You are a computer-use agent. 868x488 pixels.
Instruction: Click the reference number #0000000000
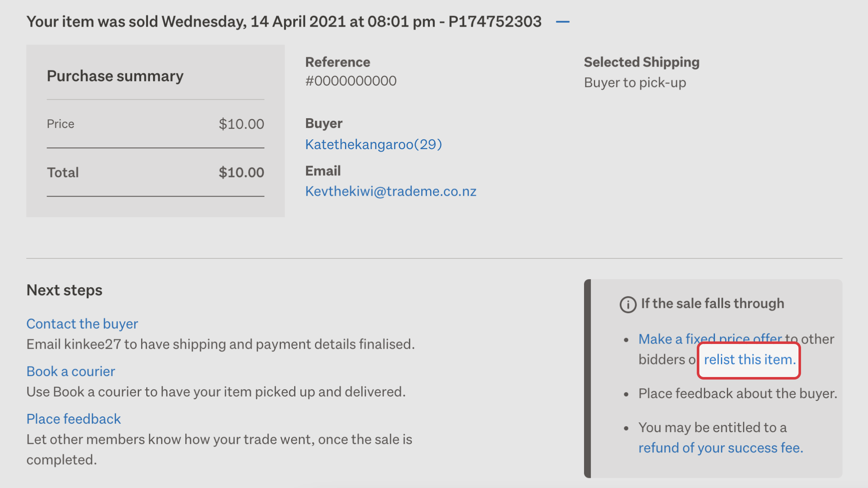[x=351, y=81]
